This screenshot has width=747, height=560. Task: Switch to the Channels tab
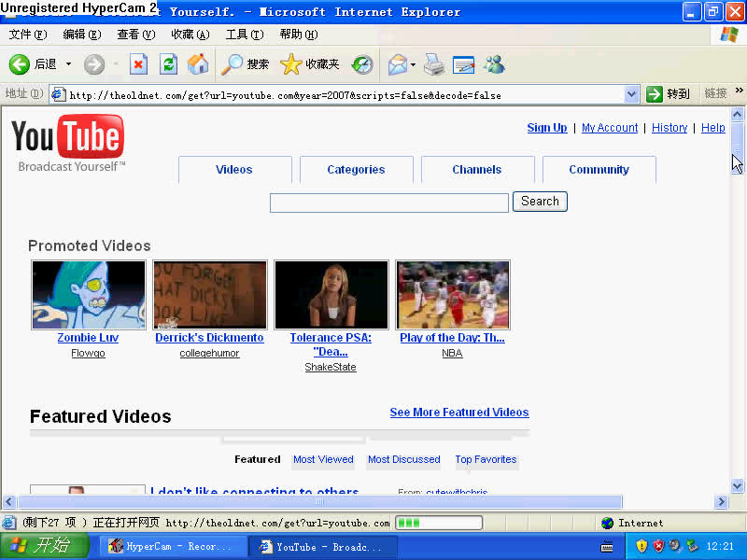[x=477, y=170]
